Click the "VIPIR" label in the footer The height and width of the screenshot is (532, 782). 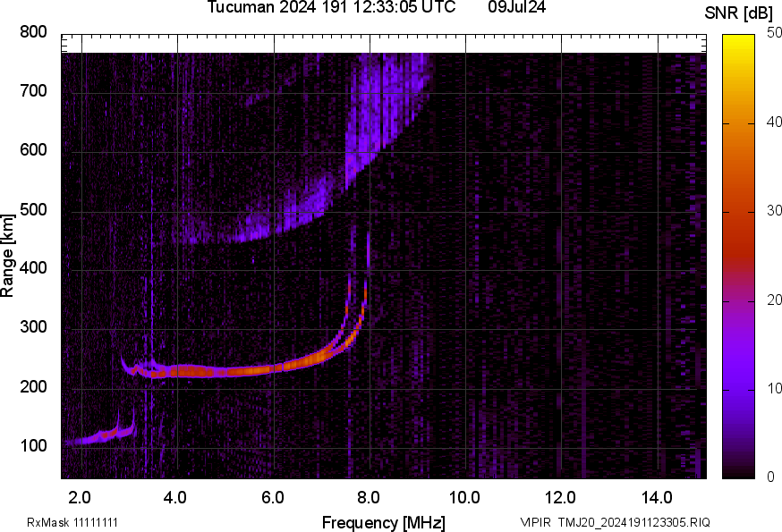[536, 522]
